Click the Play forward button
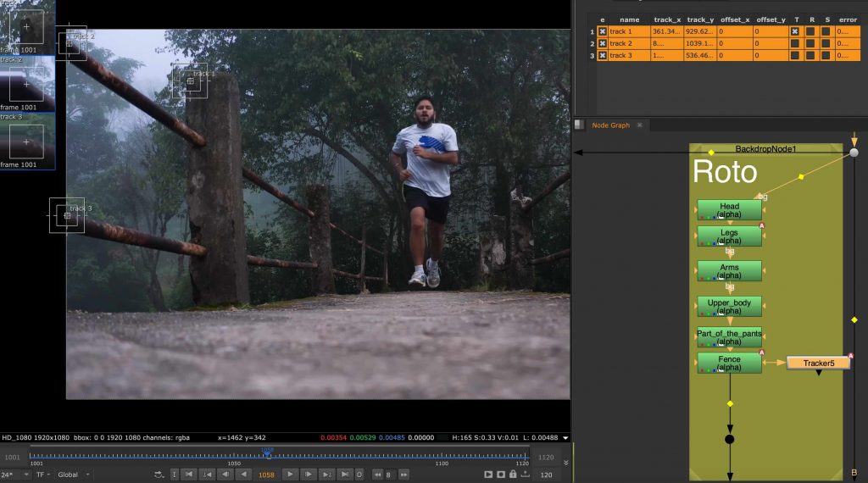868x483 pixels. tap(290, 475)
